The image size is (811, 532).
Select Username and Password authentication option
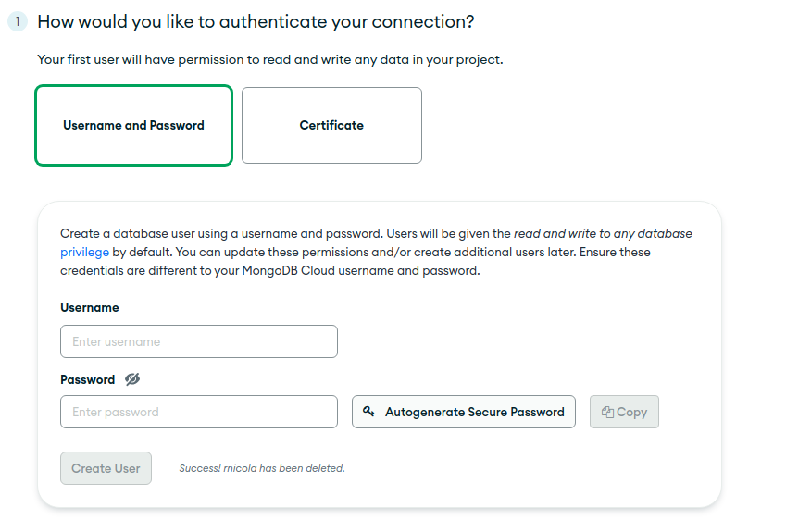(x=133, y=125)
